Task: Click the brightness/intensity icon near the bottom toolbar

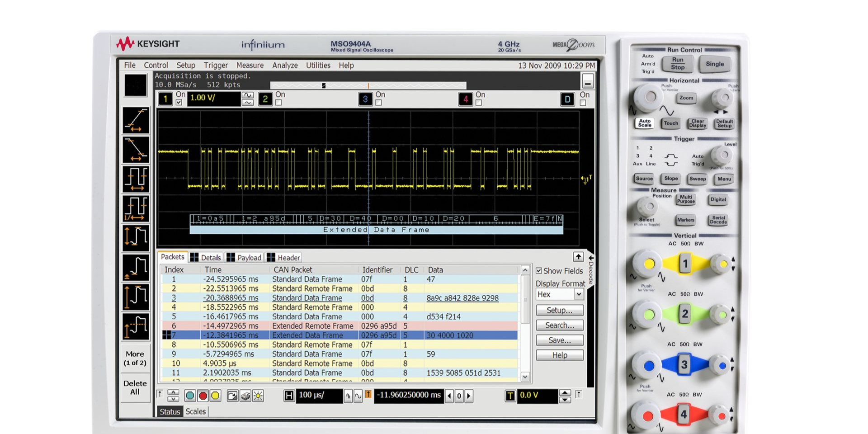Action: 257,395
